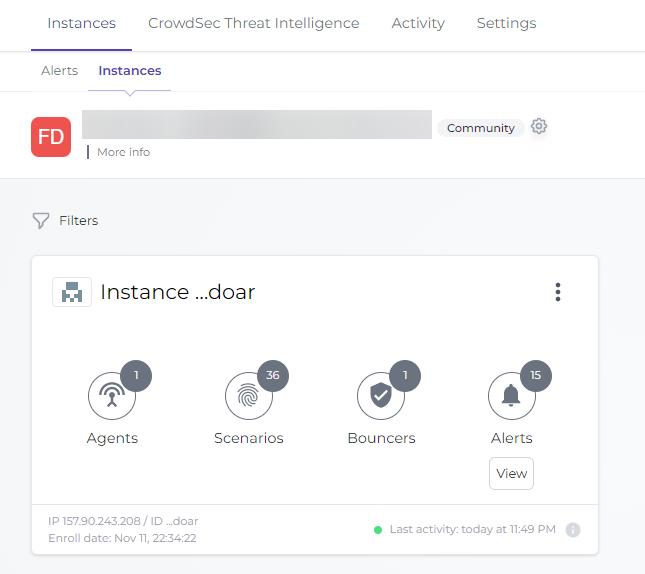The width and height of the screenshot is (645, 574).
Task: Click the Alerts bell icon
Action: (511, 396)
